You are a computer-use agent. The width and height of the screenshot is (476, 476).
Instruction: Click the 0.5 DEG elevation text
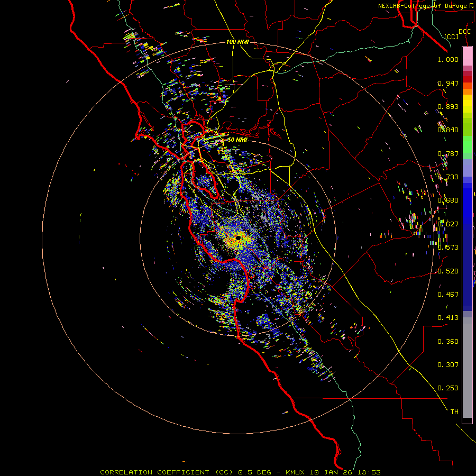pos(254,472)
